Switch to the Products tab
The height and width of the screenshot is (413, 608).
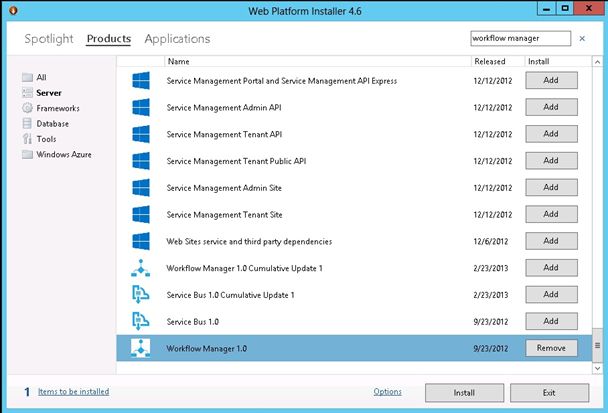click(109, 39)
